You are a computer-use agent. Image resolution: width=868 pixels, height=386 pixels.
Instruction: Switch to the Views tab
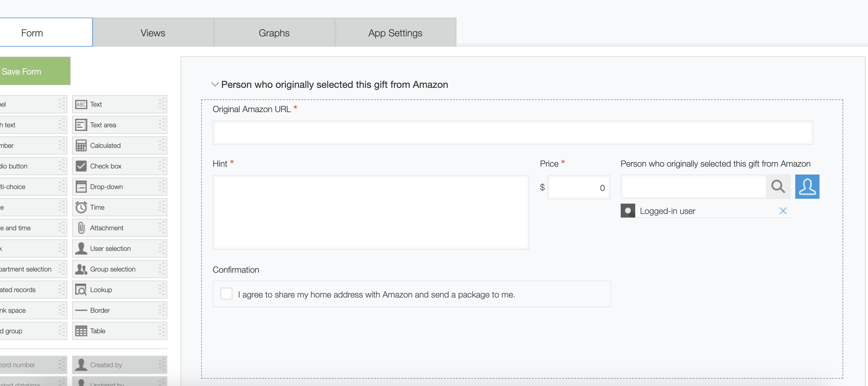click(153, 33)
